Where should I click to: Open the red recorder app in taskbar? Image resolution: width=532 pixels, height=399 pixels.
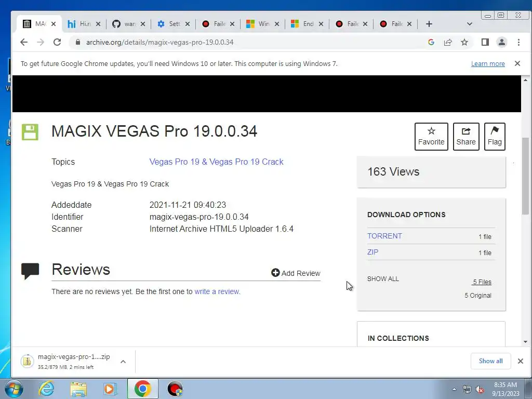[175, 389]
